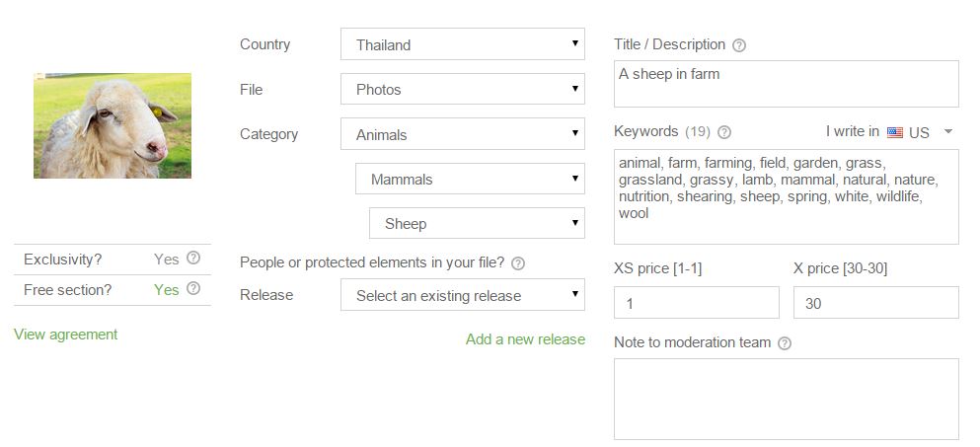980x447 pixels.
Task: Open the Country dropdown showing Thailand
Action: point(462,44)
